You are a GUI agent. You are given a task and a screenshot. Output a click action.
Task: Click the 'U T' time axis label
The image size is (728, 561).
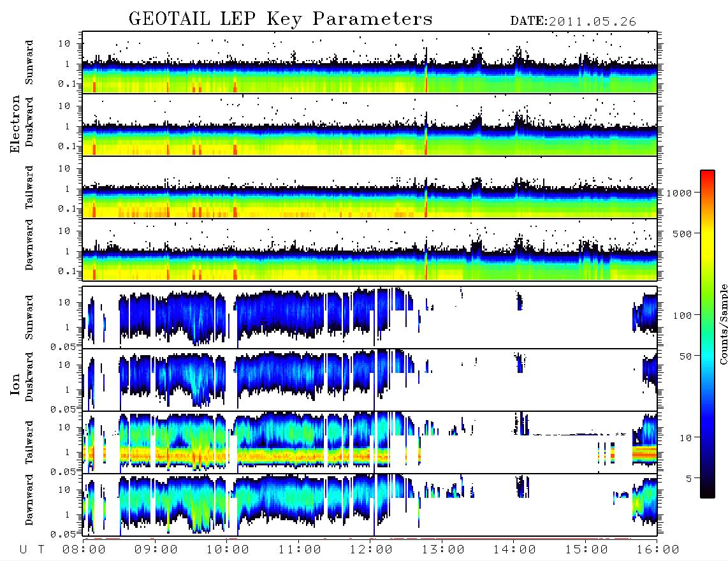pos(32,550)
